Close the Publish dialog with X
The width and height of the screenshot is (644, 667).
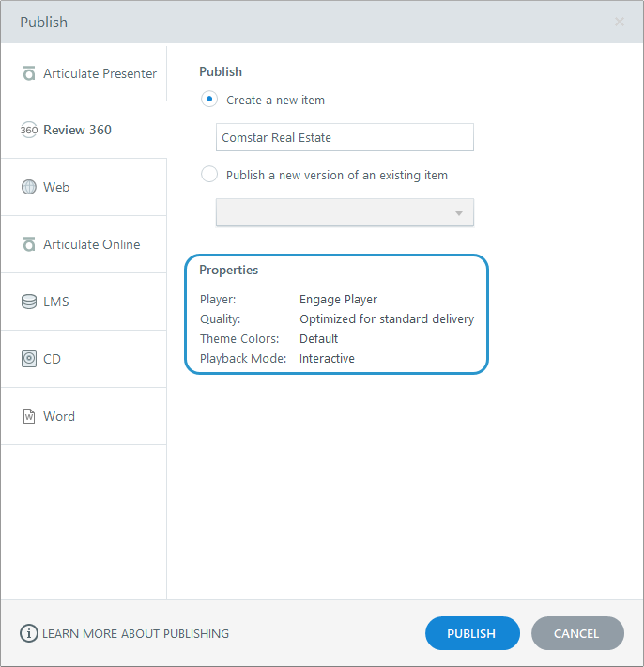coord(619,22)
